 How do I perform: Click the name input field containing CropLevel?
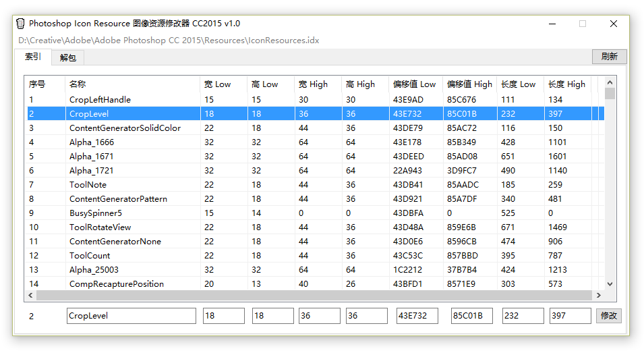click(131, 316)
